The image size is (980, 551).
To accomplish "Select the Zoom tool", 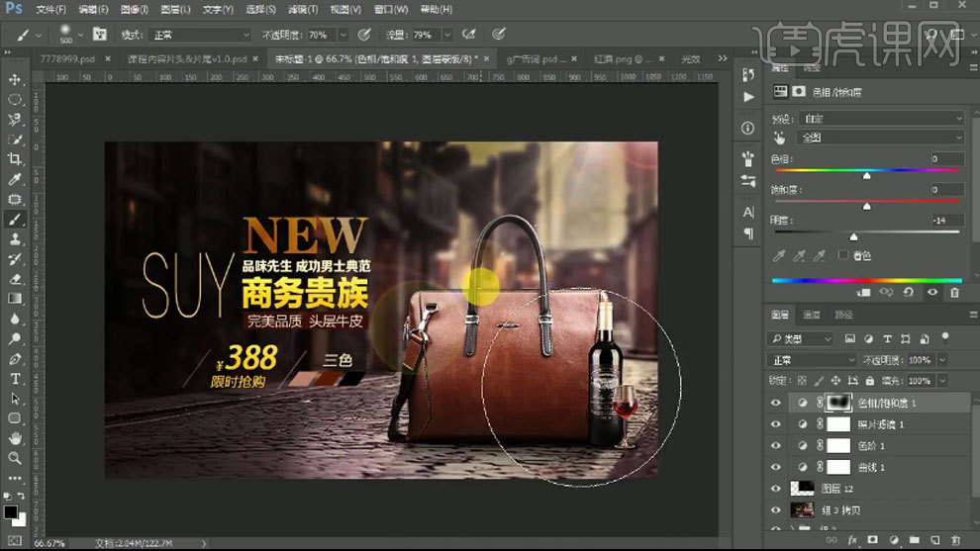I will pos(15,458).
